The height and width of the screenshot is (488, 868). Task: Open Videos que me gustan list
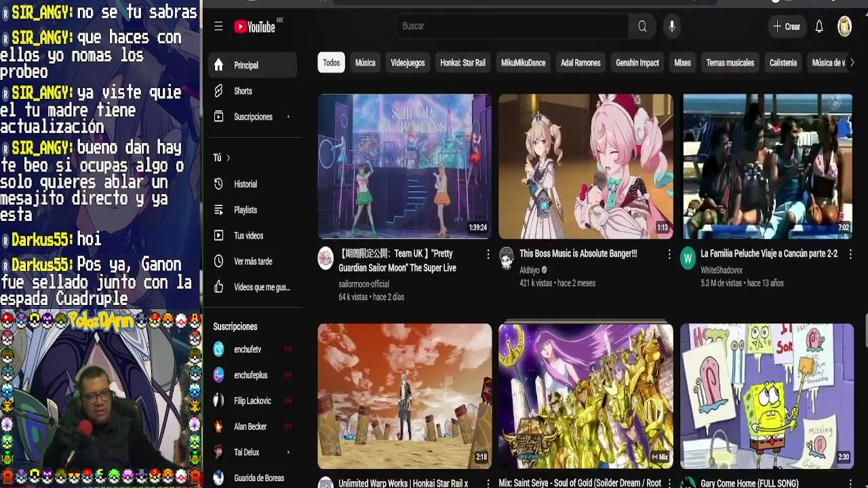coord(252,287)
